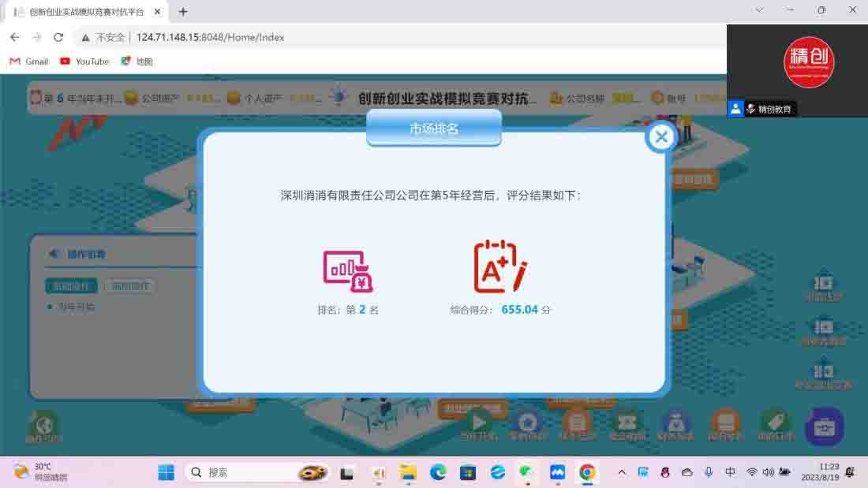Click the green globe icon at bottom left
Viewport: 868px width, 488px height.
[43, 425]
